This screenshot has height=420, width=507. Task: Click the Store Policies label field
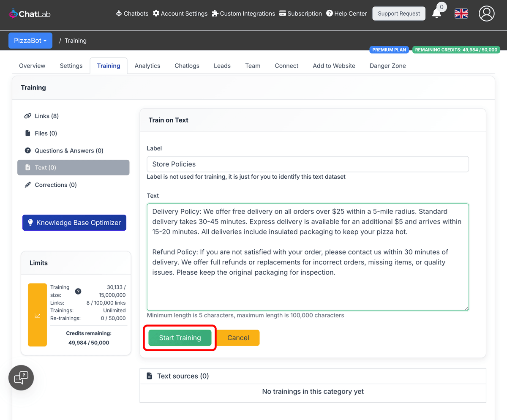308,164
